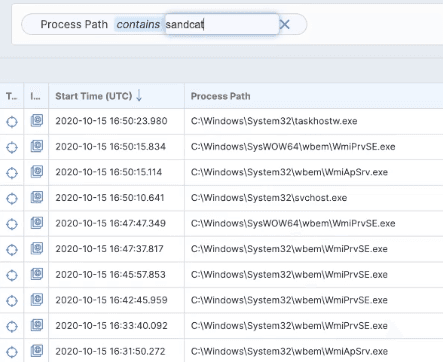Open the document icon for svchost.exe row
This screenshot has height=362, width=443.
click(x=37, y=198)
